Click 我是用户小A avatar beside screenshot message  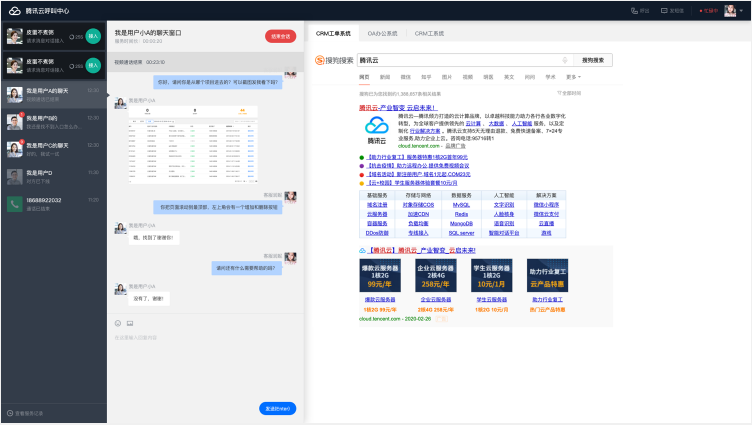120,103
